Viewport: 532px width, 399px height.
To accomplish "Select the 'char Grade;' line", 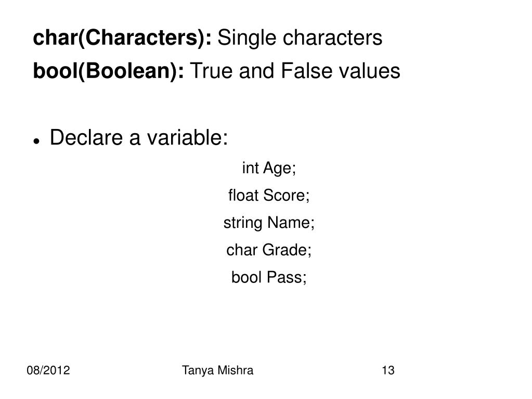I will [x=269, y=250].
